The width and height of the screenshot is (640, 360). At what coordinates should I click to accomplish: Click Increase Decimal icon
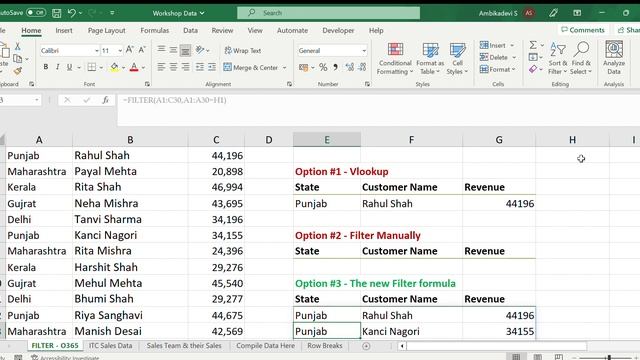[x=350, y=67]
